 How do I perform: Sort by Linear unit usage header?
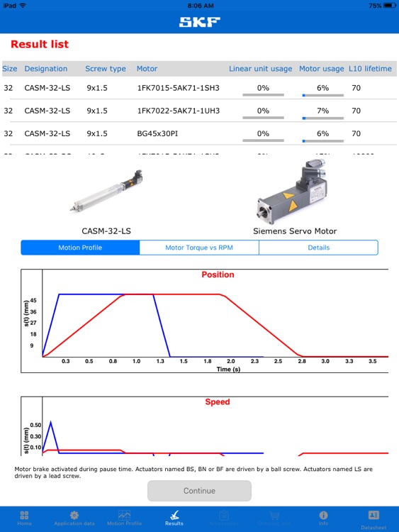260,69
